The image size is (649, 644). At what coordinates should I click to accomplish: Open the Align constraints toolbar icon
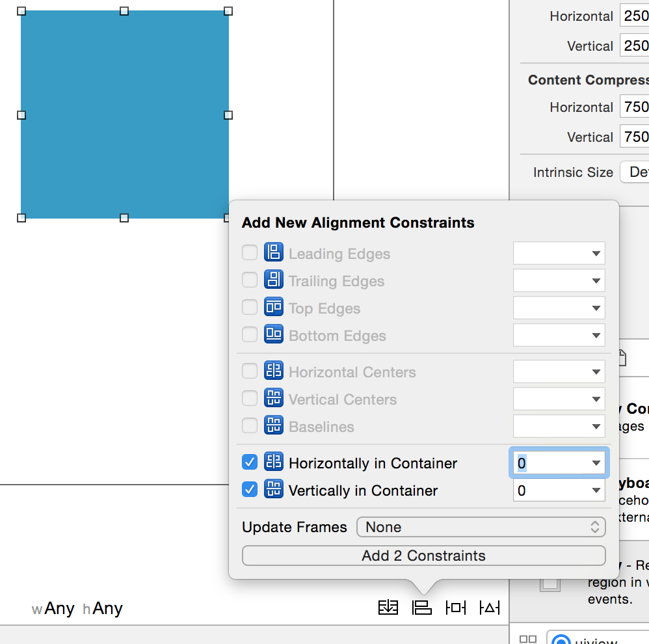point(422,608)
